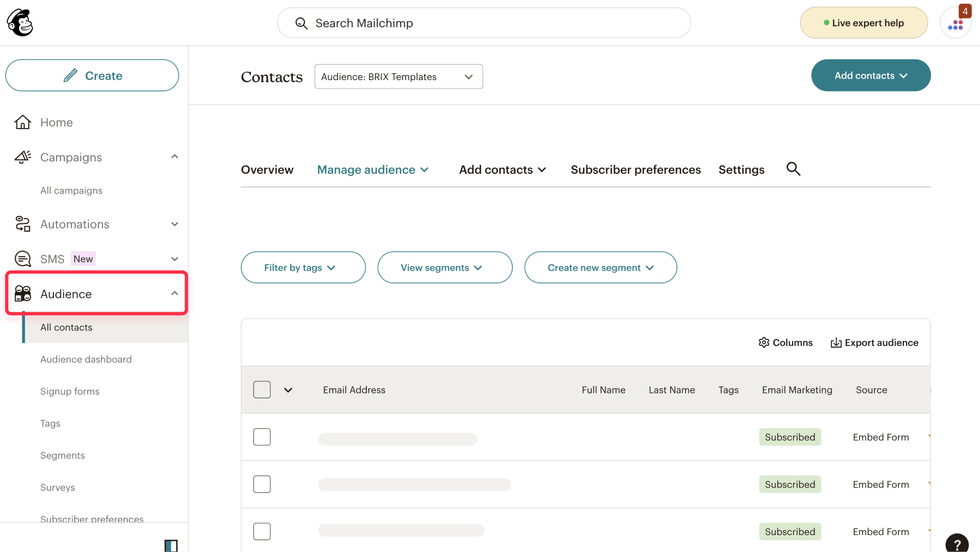Screen dimensions: 980x552
Task: Click the audience search magnifier next to Settings
Action: click(793, 169)
